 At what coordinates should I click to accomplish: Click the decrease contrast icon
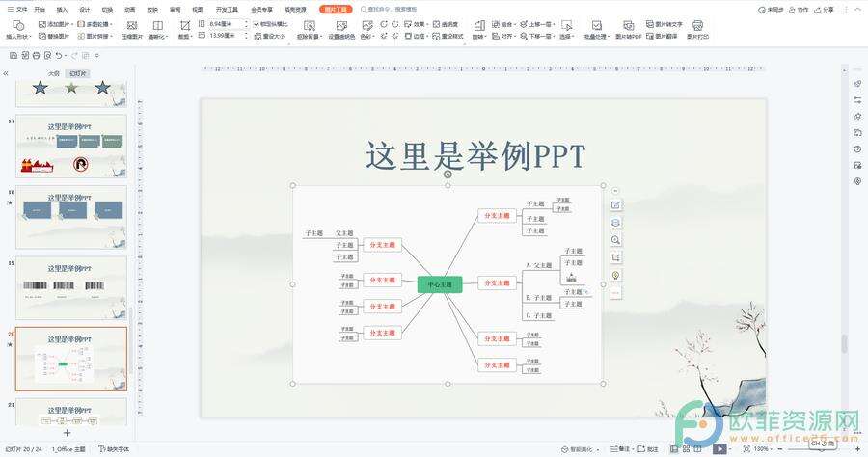pos(395,24)
